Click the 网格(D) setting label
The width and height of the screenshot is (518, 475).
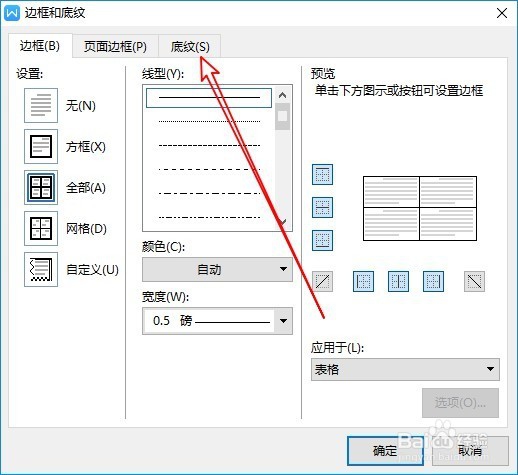tap(86, 229)
